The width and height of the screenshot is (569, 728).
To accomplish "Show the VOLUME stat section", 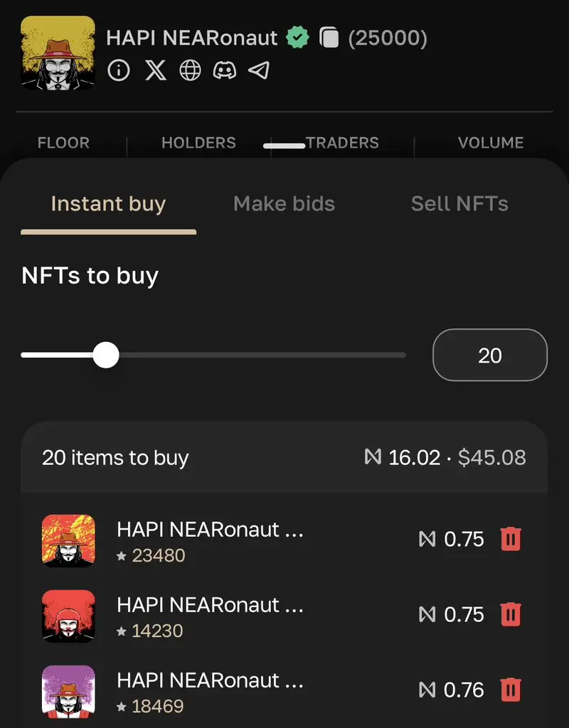I will coord(491,142).
